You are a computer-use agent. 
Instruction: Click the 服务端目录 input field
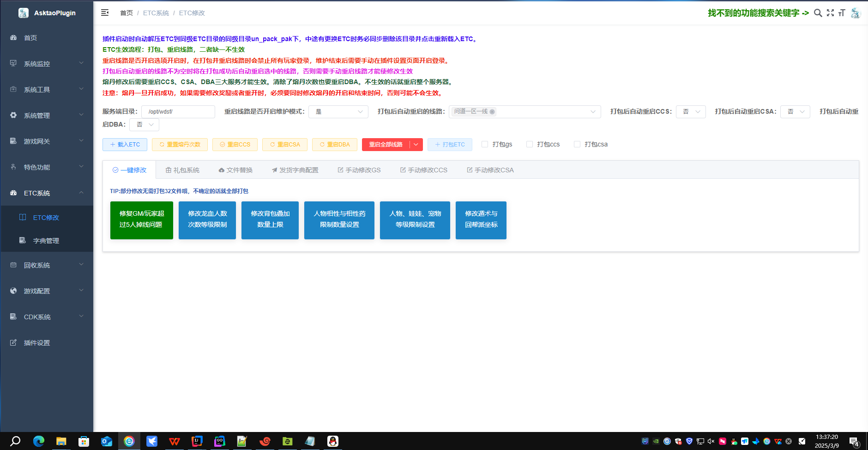point(178,112)
